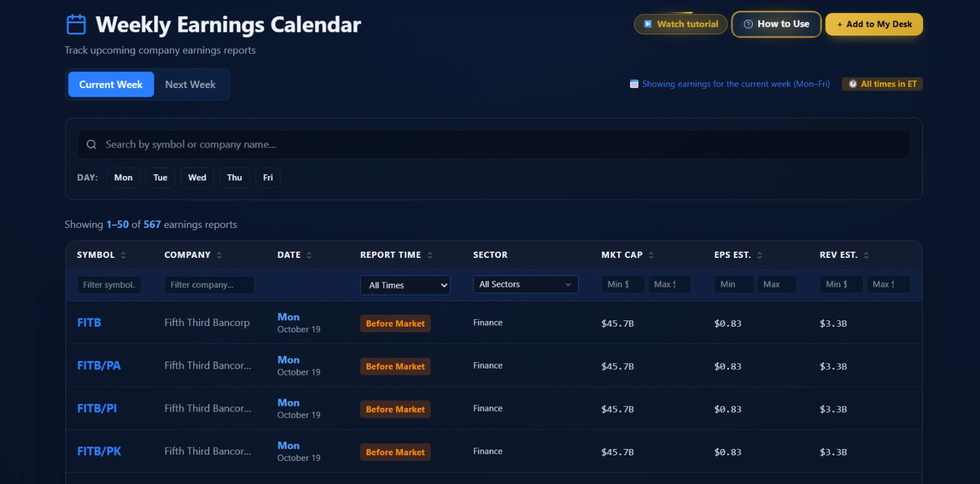Sort by REPORT TIME column arrows

(430, 255)
